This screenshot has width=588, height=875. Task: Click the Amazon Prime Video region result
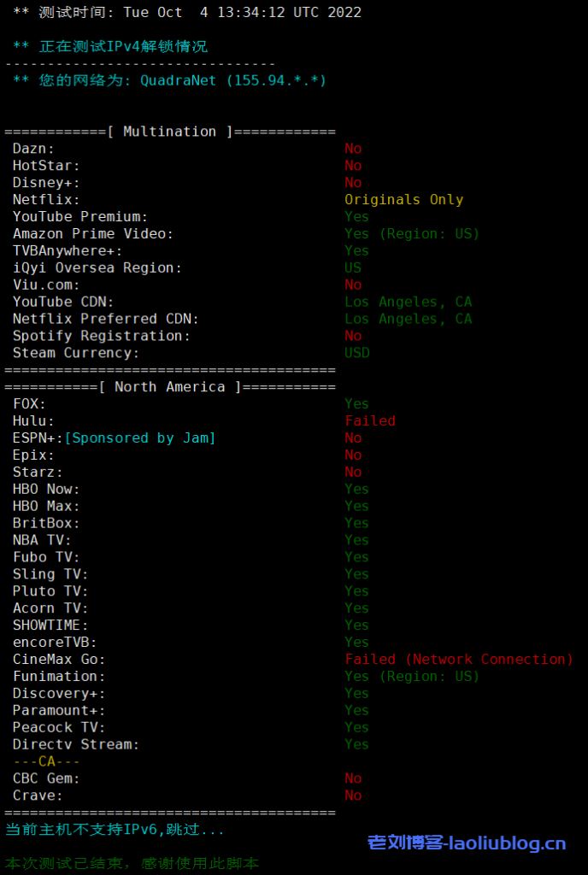tap(412, 234)
